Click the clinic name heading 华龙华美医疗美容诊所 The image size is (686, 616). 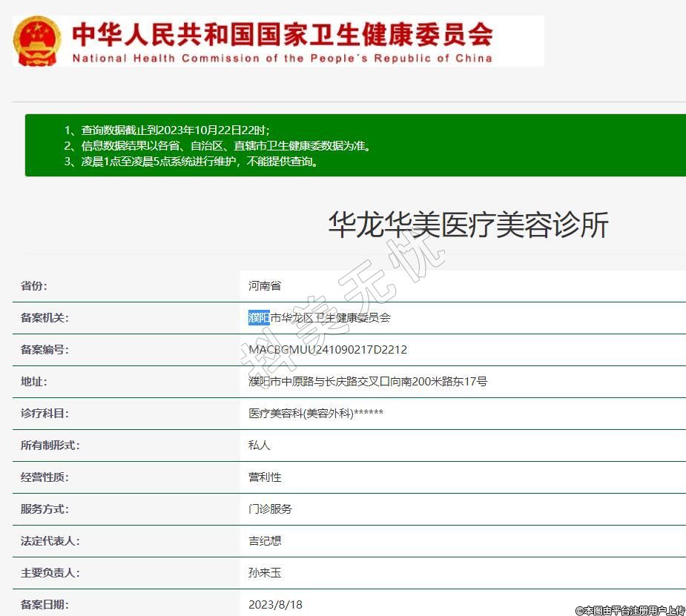tap(468, 225)
